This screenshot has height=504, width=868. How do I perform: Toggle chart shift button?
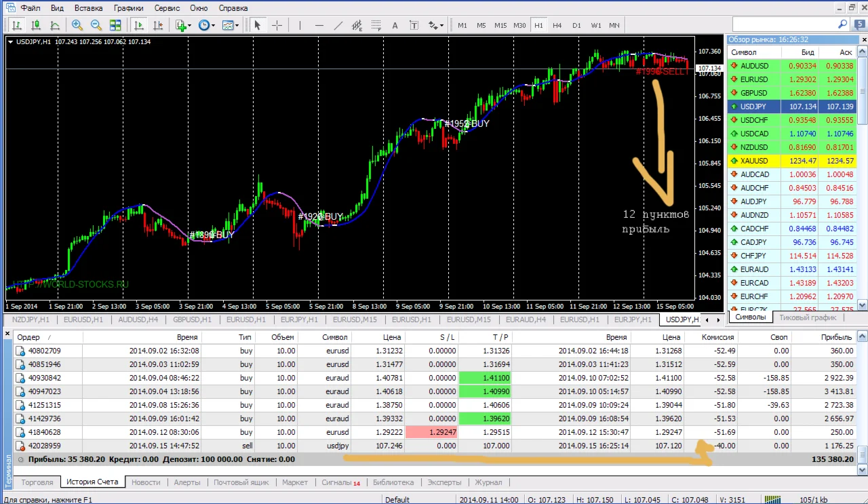pyautogui.click(x=158, y=25)
